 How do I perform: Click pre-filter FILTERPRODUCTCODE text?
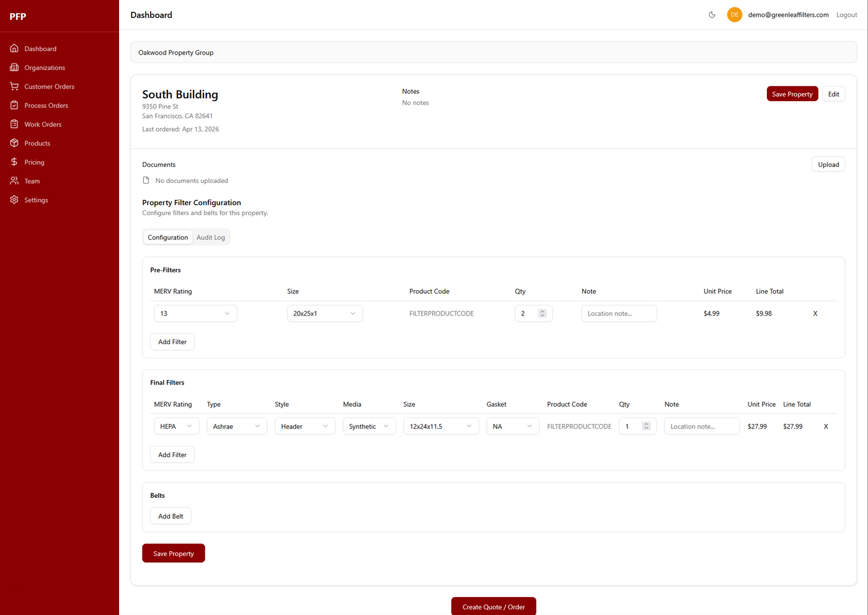[x=441, y=314]
